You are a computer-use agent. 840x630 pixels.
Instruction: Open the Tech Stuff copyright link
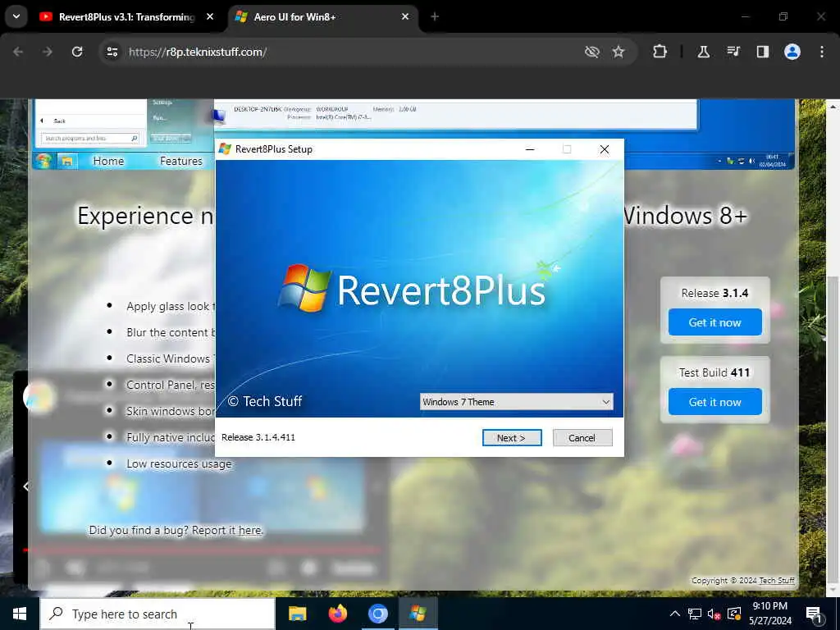[777, 581]
